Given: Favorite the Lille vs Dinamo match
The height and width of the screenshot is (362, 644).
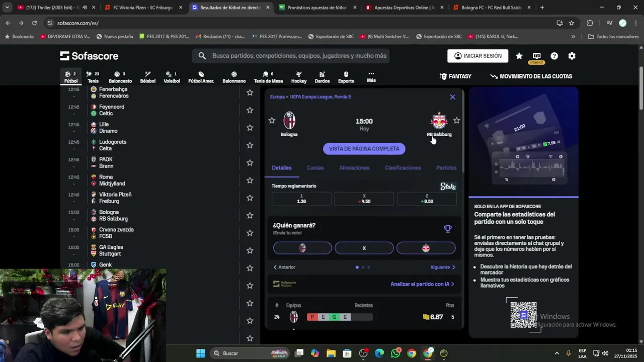Looking at the screenshot, I should 250,128.
